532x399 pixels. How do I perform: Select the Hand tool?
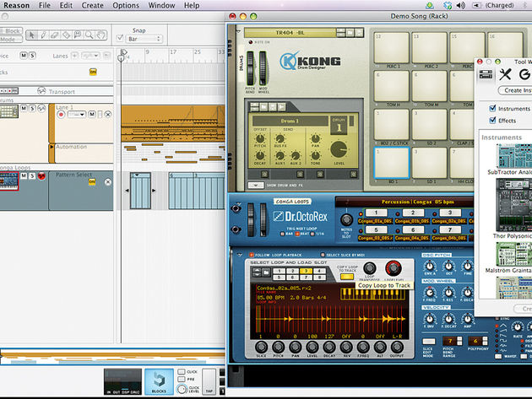pos(100,35)
